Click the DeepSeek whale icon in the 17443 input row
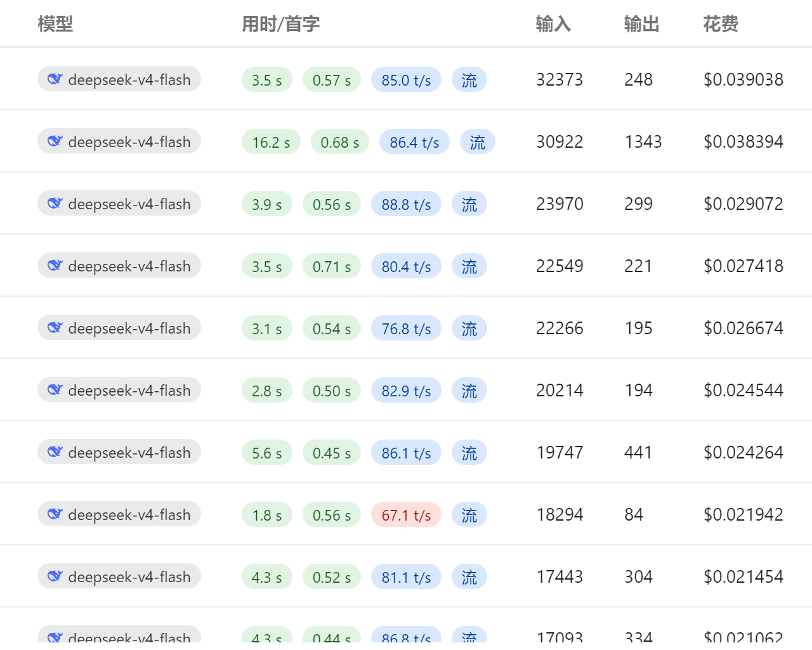This screenshot has height=650, width=812. coord(55,576)
